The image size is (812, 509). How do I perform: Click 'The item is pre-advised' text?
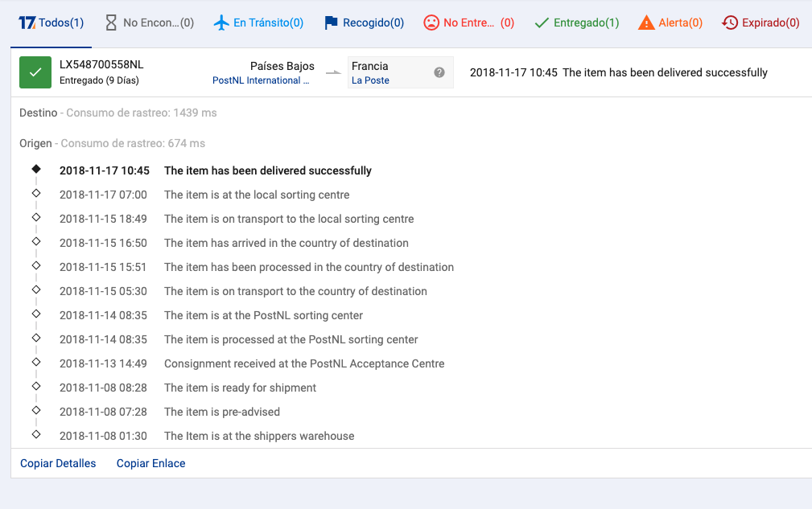pyautogui.click(x=222, y=413)
